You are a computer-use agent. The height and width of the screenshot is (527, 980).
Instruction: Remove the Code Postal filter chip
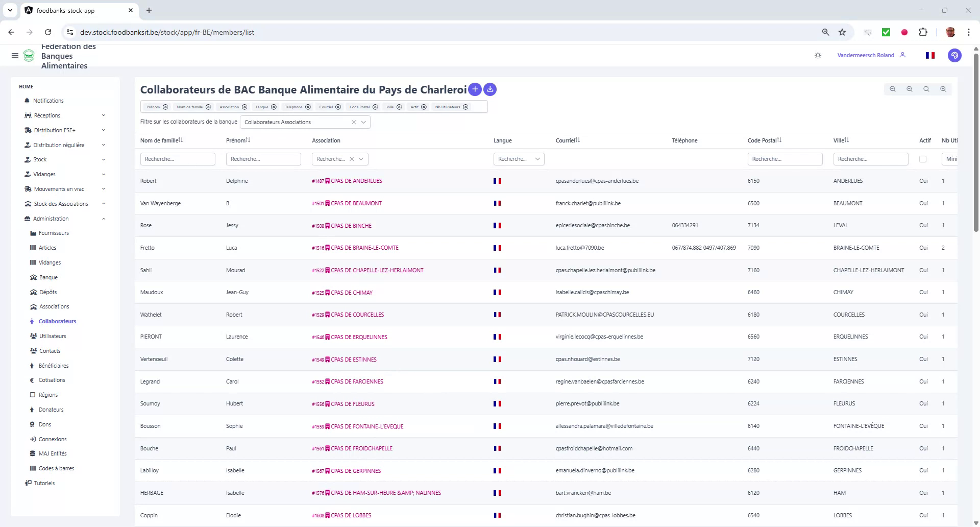[x=376, y=107]
